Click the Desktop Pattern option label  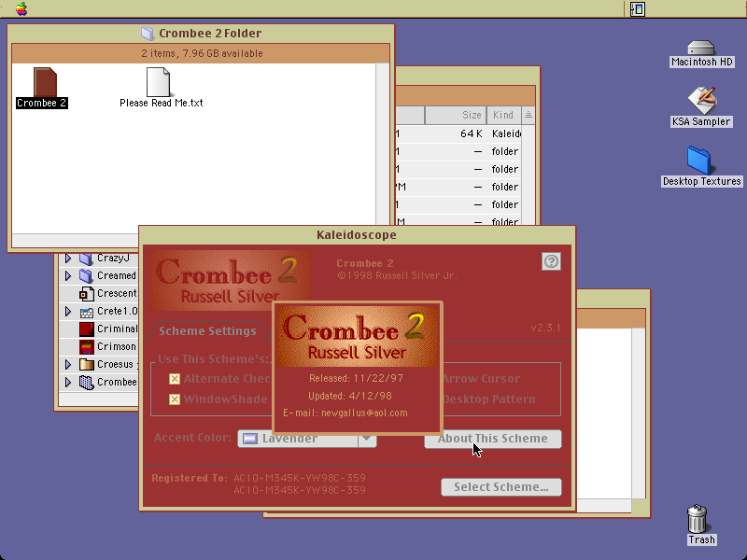pos(488,399)
